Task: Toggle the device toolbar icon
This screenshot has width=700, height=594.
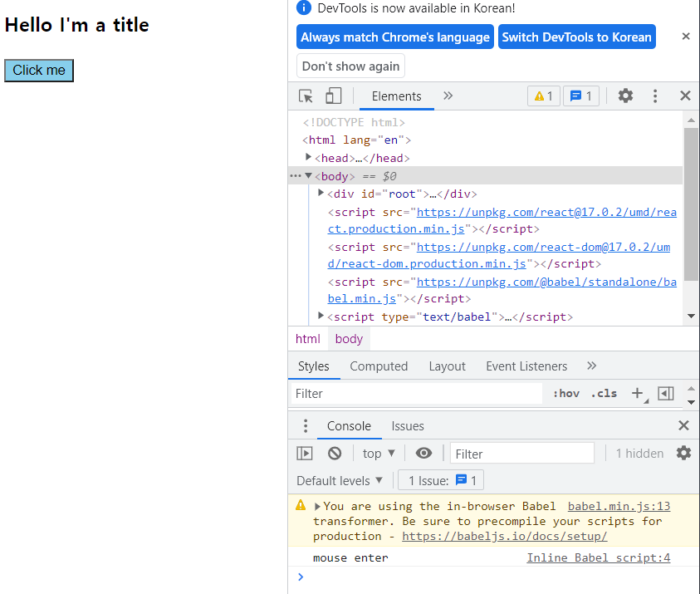Action: tap(334, 96)
